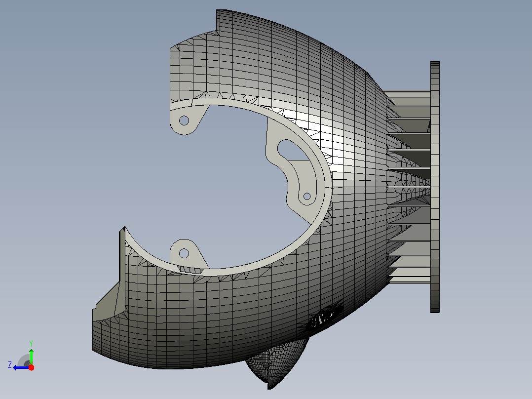
Task: Select the small hole in the curved inner bracket
Action: 307,196
